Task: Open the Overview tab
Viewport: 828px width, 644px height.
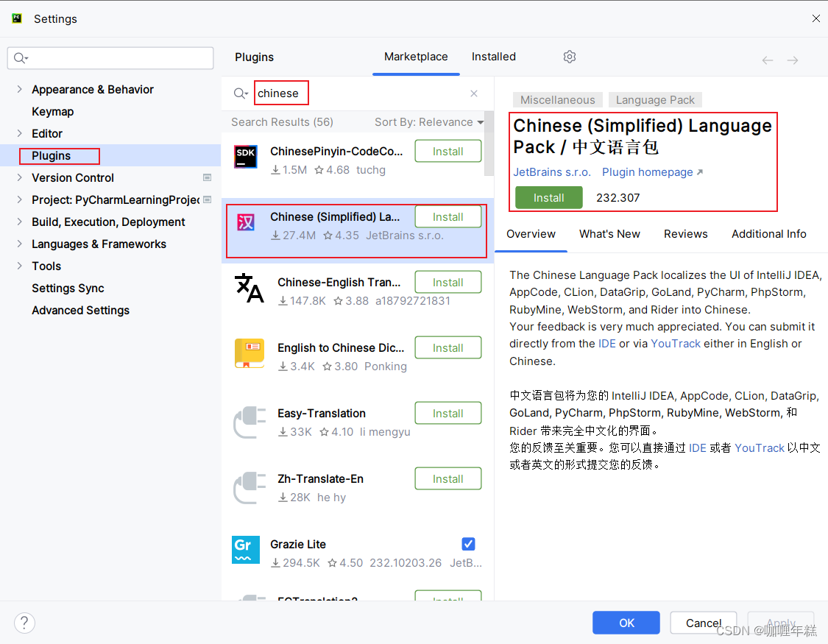Action: pos(531,234)
